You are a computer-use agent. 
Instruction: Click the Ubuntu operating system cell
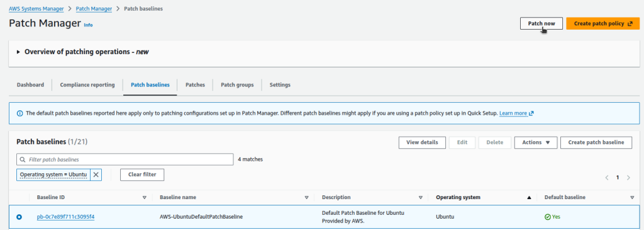[446, 217]
